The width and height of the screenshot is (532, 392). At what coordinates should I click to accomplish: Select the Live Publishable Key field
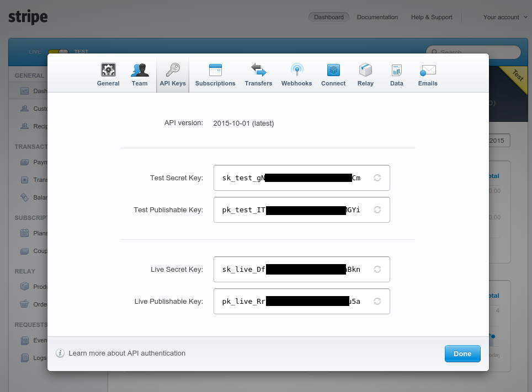click(x=302, y=301)
